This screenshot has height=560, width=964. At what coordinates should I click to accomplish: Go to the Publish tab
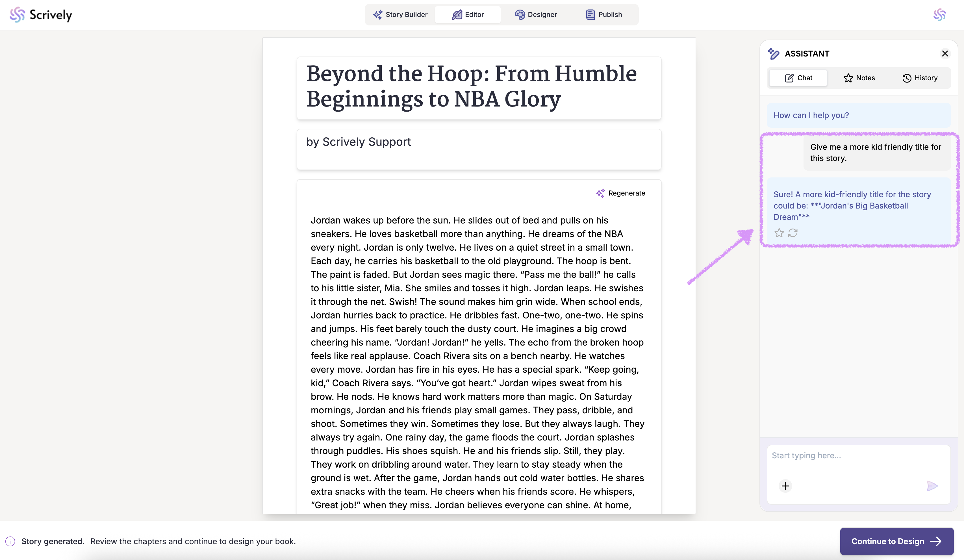tap(604, 14)
